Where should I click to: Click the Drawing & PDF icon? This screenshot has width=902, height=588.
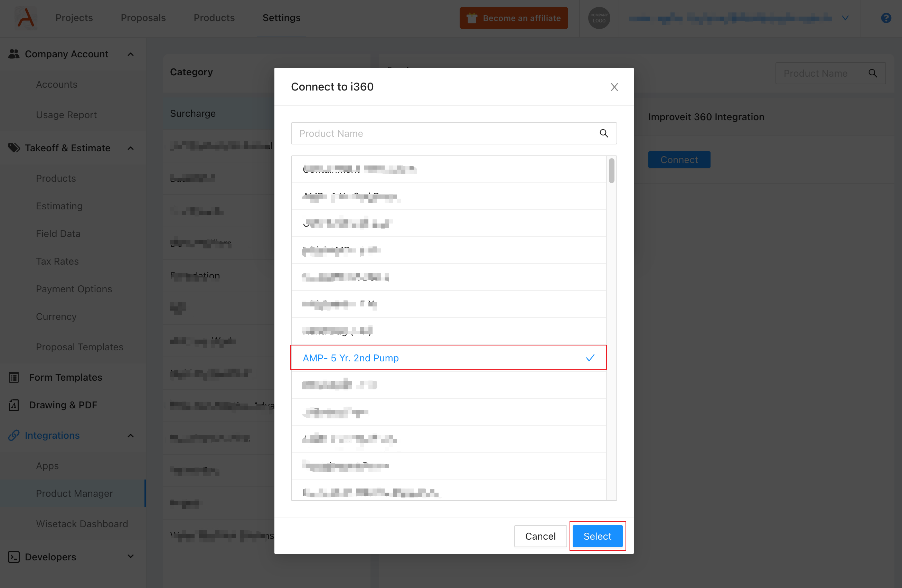(13, 405)
